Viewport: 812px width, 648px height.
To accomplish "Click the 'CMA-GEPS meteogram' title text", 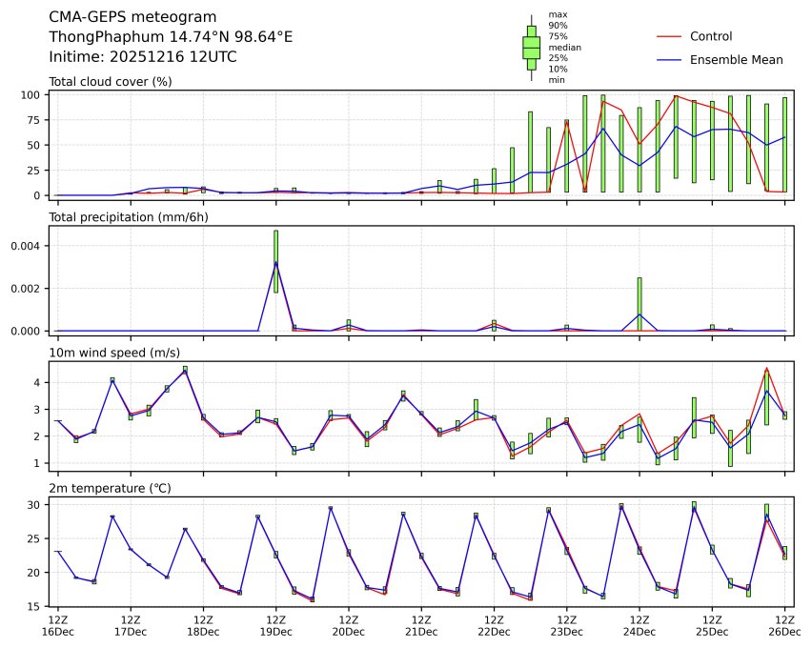I will [x=132, y=17].
